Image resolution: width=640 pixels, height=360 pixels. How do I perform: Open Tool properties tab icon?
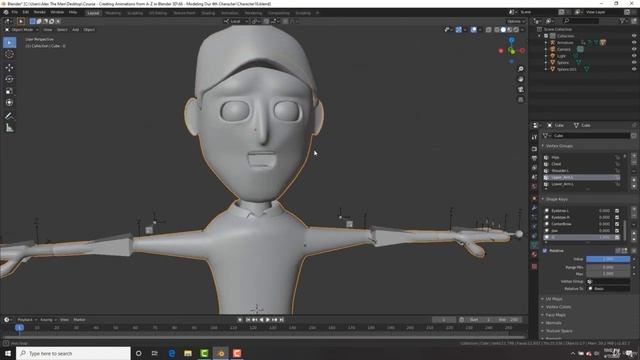pos(534,137)
